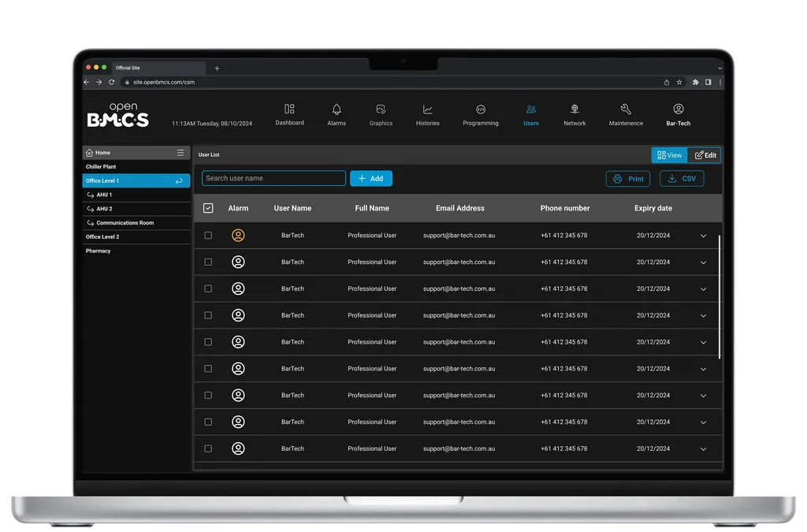Click the Alarm column header

[x=238, y=208]
